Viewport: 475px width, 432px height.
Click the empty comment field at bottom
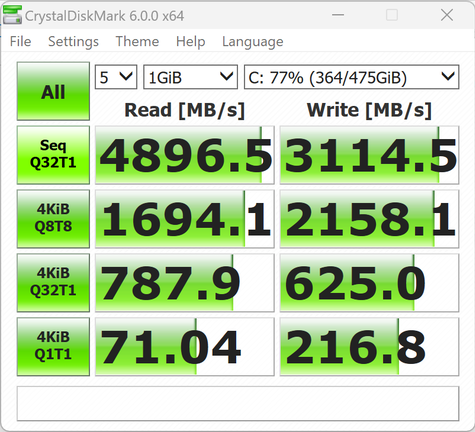[x=238, y=403]
